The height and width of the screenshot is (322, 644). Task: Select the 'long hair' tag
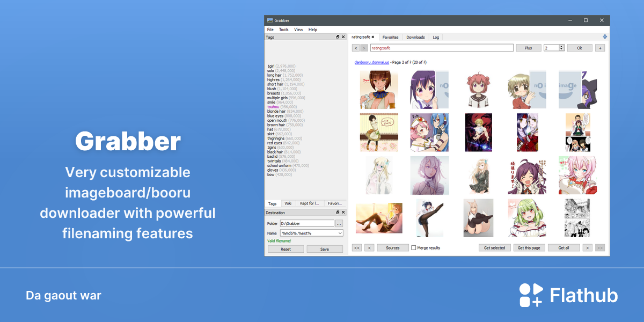(274, 75)
